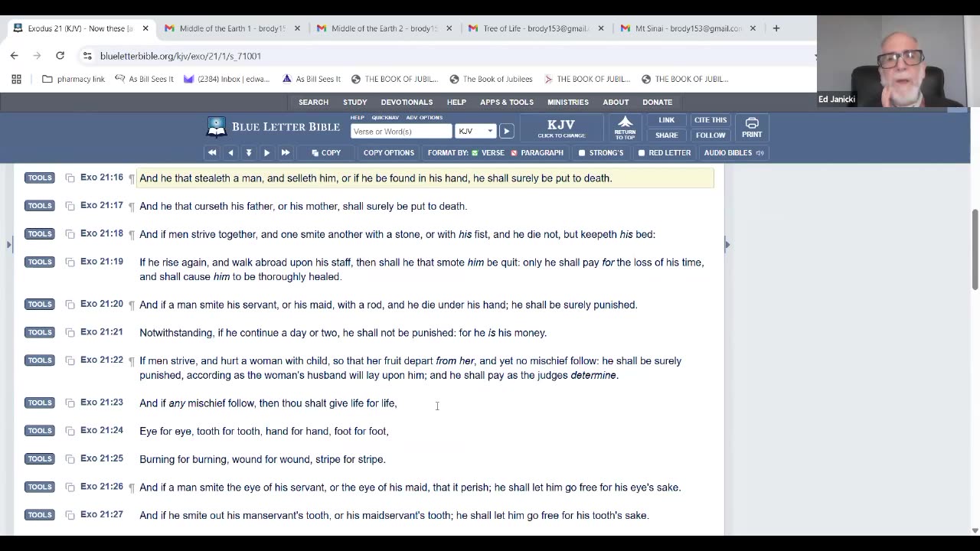Open the Exo 21:27 verse reference

(x=102, y=514)
